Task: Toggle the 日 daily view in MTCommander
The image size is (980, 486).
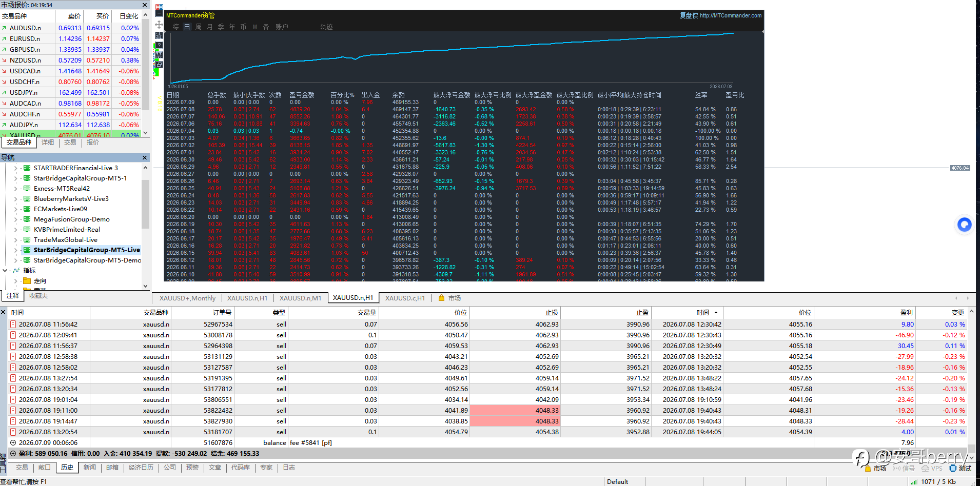Action: 187,27
